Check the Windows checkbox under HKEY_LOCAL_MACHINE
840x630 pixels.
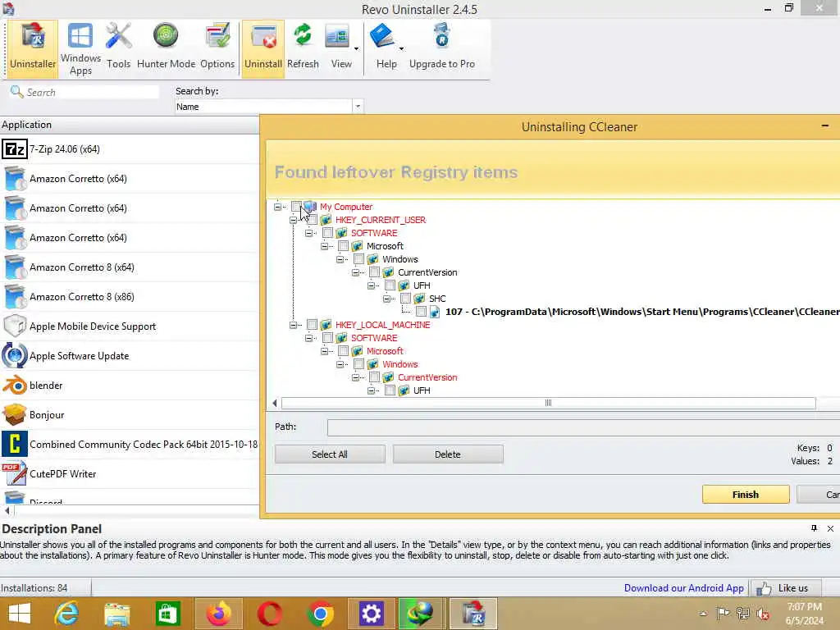click(359, 363)
